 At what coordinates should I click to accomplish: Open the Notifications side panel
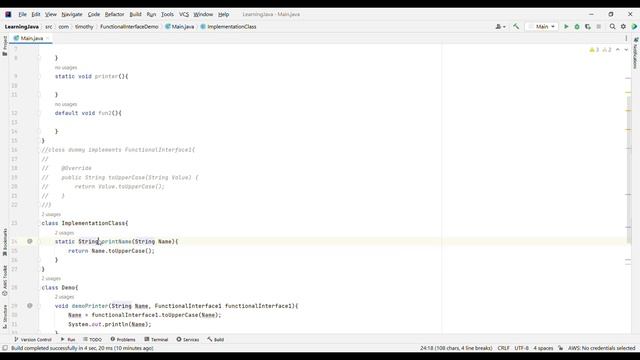click(636, 53)
